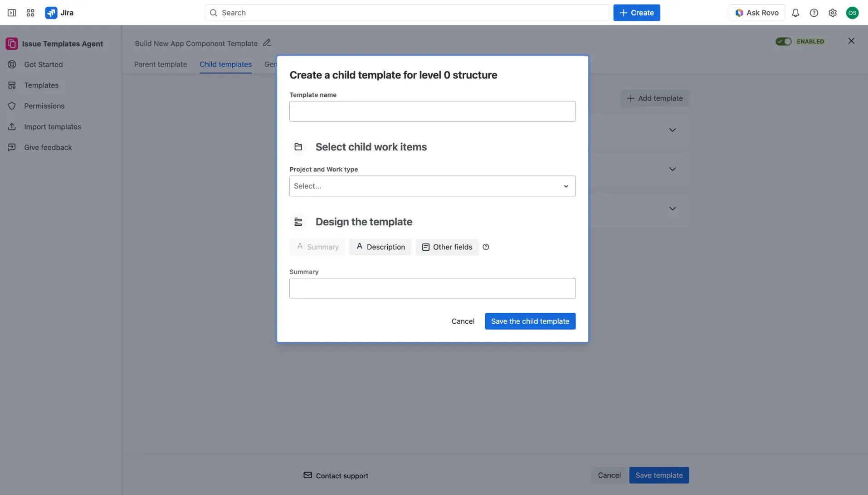
Task: Open the app switcher grid icon
Action: pos(30,12)
